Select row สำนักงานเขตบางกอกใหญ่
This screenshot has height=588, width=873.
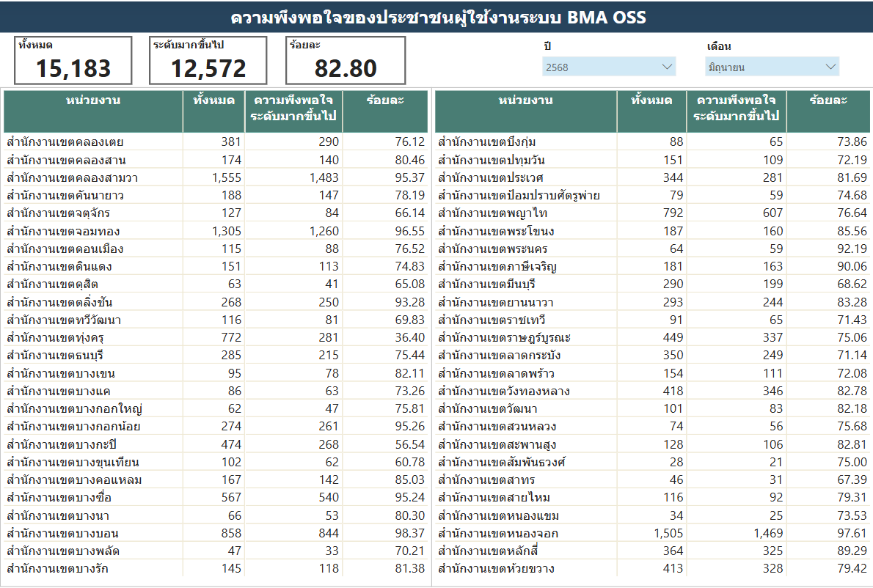216,409
